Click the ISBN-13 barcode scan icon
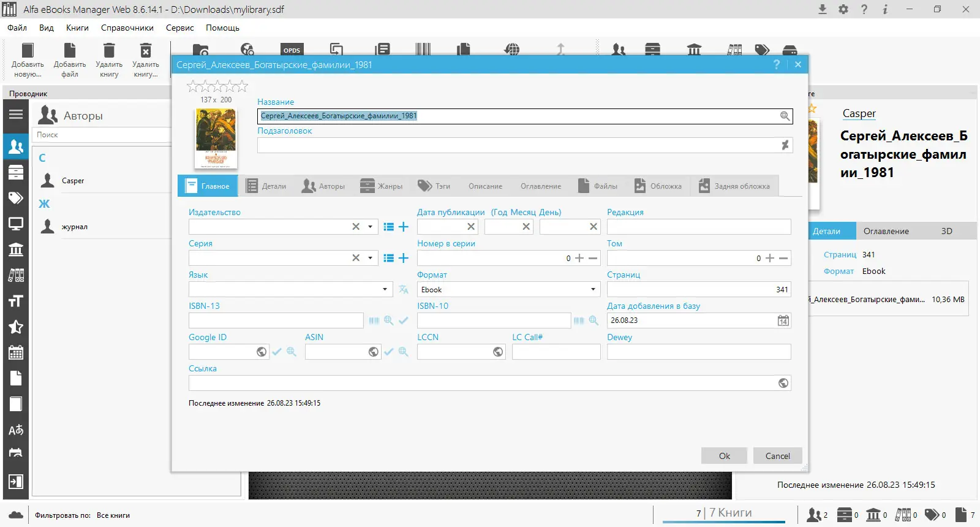980x527 pixels. pos(374,320)
